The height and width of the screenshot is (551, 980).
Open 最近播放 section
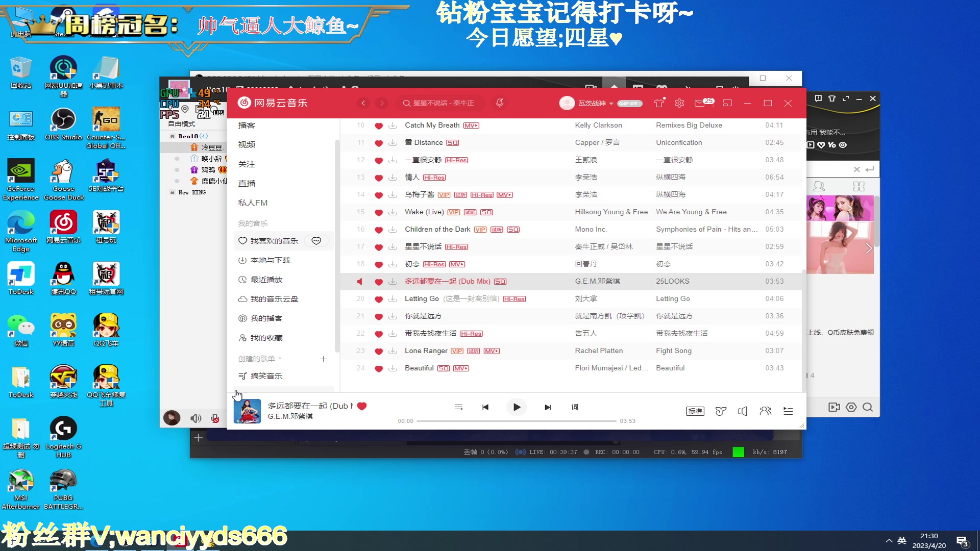click(x=266, y=280)
